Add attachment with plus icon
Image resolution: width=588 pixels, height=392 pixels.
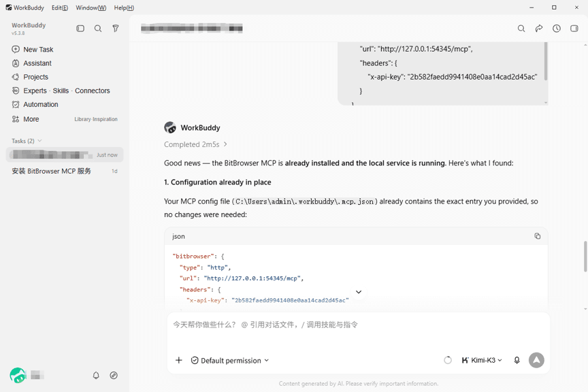(x=179, y=360)
